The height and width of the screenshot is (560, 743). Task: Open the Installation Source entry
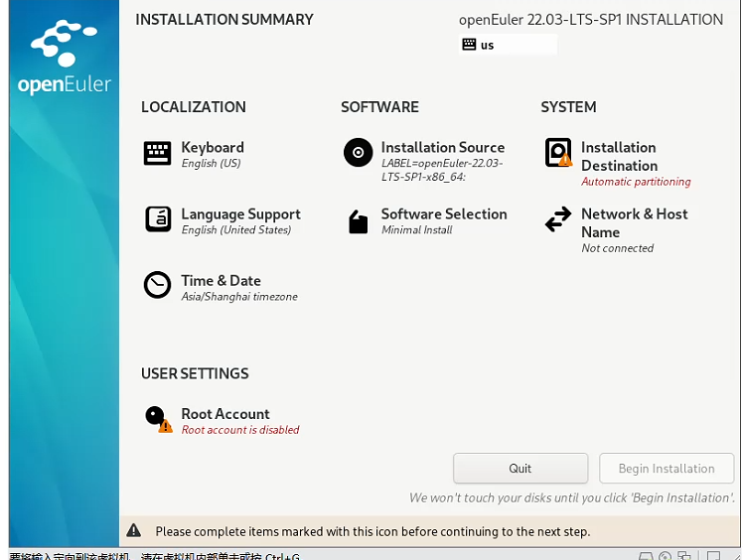pyautogui.click(x=424, y=161)
